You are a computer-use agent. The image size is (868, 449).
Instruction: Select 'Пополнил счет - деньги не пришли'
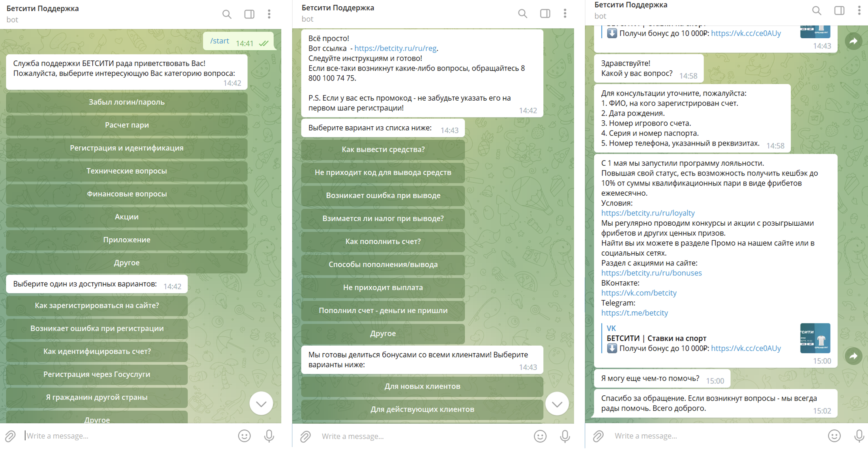coord(383,310)
